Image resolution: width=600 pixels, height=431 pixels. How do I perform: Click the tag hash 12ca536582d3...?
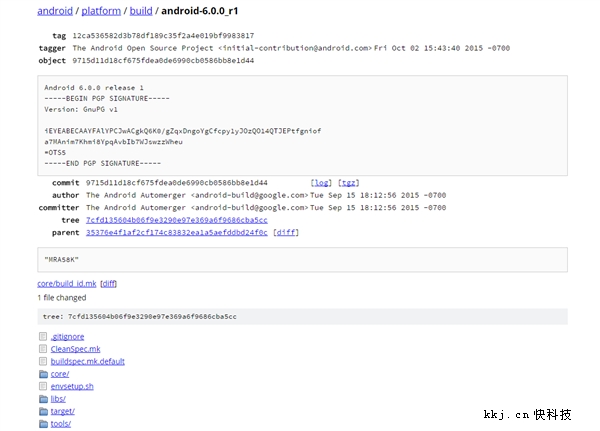coord(163,36)
